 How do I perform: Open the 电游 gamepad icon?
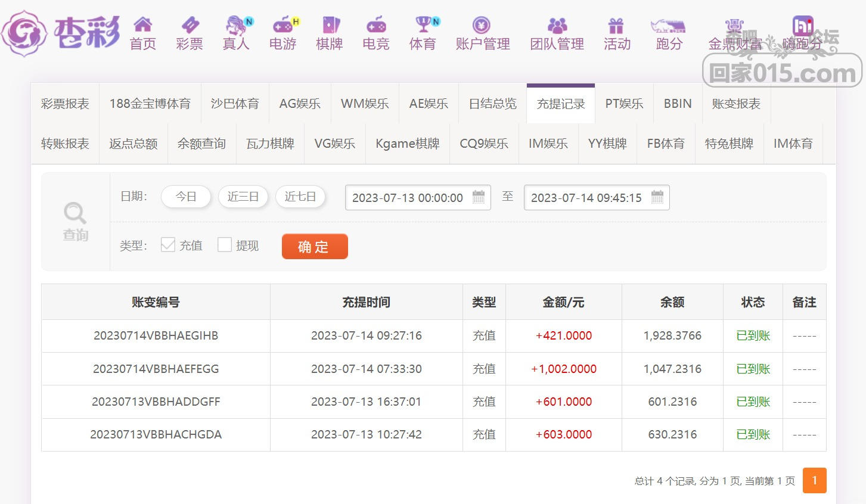tap(283, 25)
